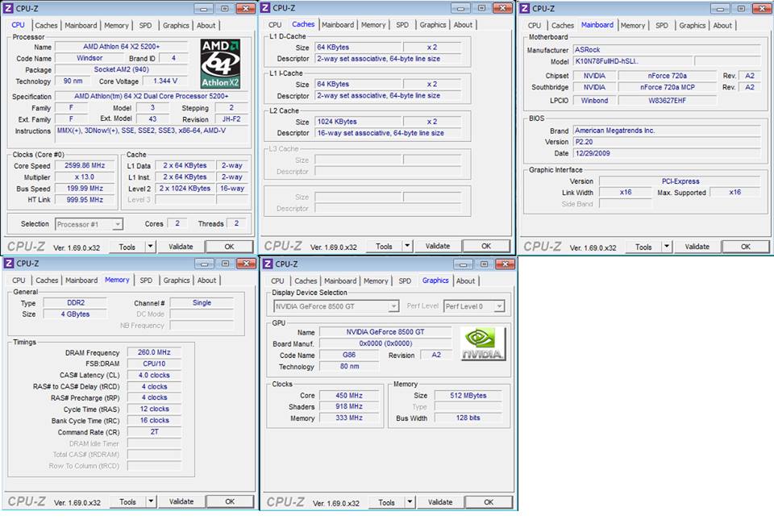
Task: Click CPU-Z title icon in the Caches tab window
Action: click(265, 8)
